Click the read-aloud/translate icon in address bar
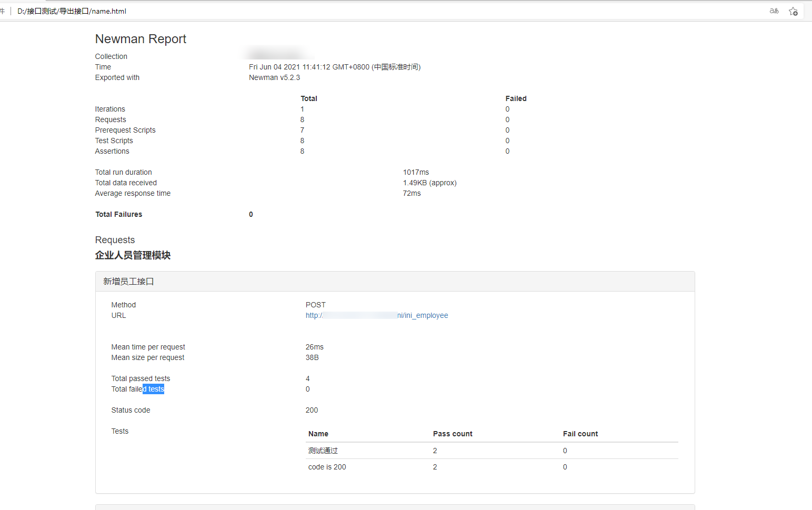 click(x=774, y=11)
